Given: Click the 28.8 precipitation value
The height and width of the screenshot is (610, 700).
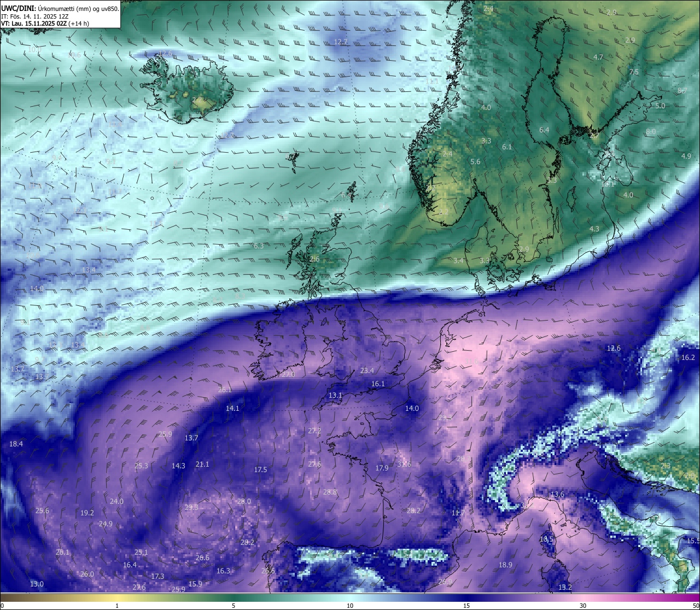Looking at the screenshot, I should [330, 492].
